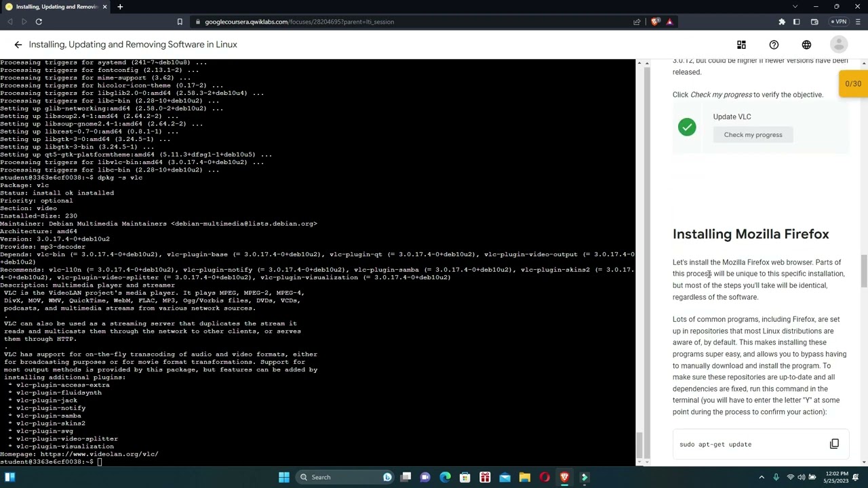Click 'sudo apt-get update' command text

(x=715, y=445)
